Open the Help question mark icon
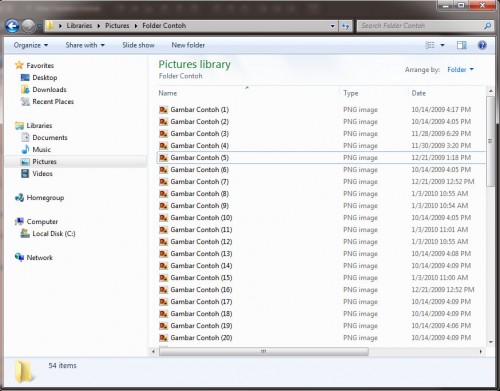This screenshot has height=391, width=500. pos(482,45)
